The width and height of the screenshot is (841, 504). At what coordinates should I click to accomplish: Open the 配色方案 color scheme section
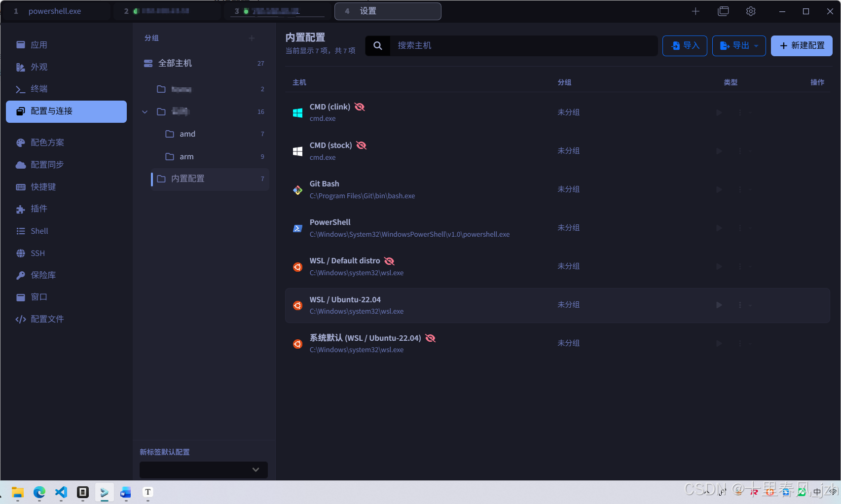click(66, 143)
